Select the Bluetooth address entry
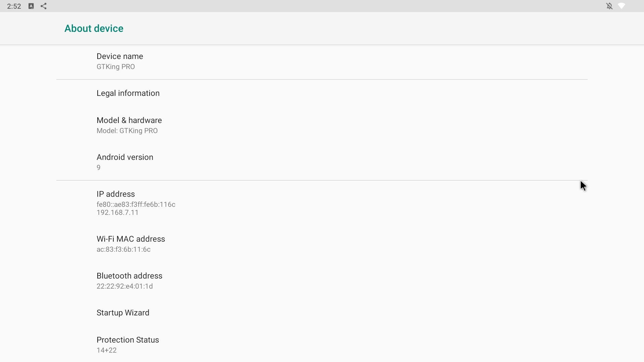This screenshot has height=362, width=644. (322, 281)
